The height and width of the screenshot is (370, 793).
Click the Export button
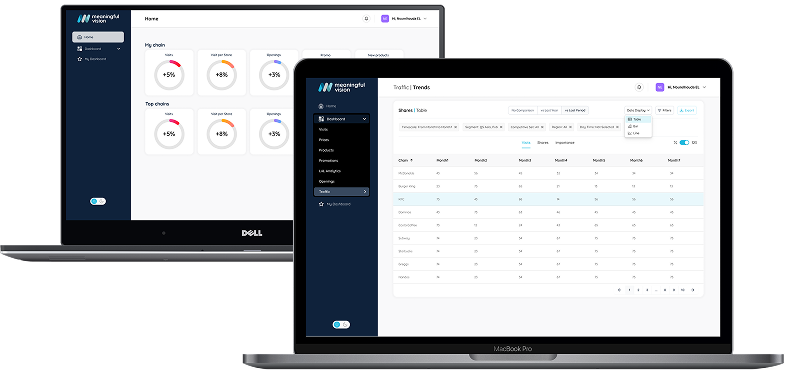687,110
